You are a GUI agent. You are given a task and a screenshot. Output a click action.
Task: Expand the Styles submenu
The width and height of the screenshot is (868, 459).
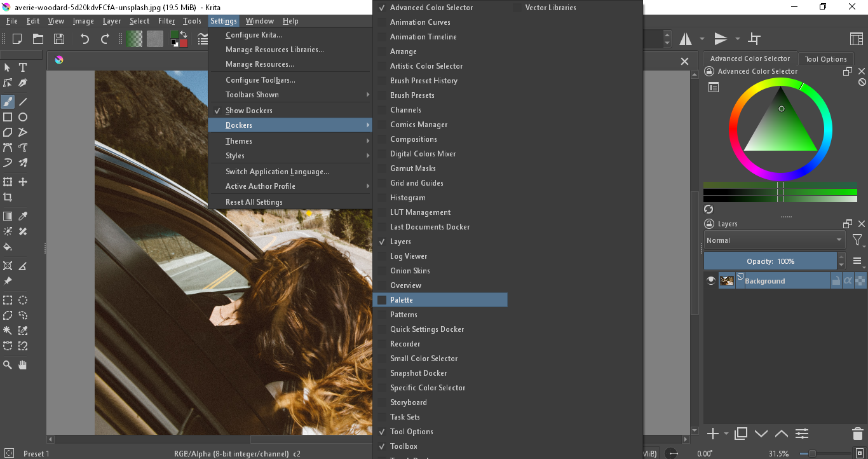tap(290, 156)
